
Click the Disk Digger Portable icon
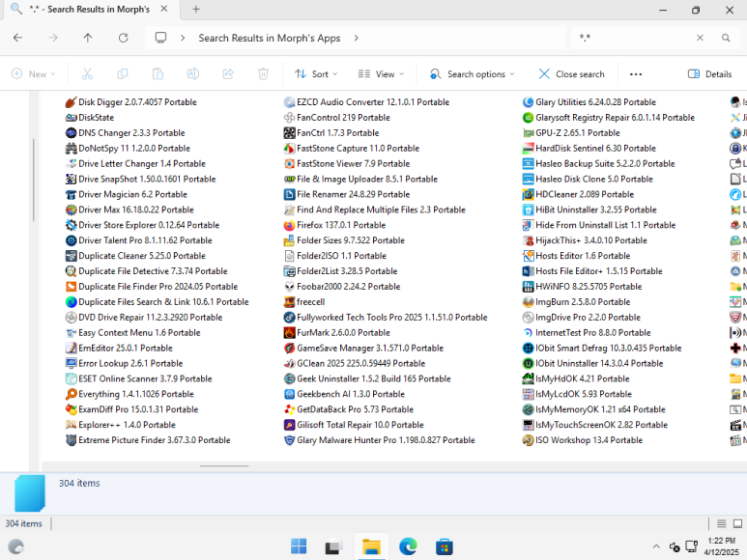click(x=71, y=101)
